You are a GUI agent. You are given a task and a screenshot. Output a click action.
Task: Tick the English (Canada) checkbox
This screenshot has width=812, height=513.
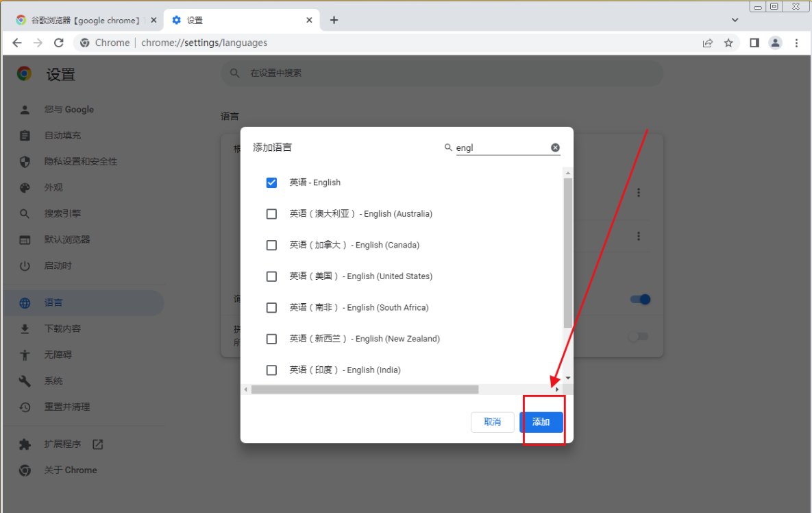pos(271,245)
